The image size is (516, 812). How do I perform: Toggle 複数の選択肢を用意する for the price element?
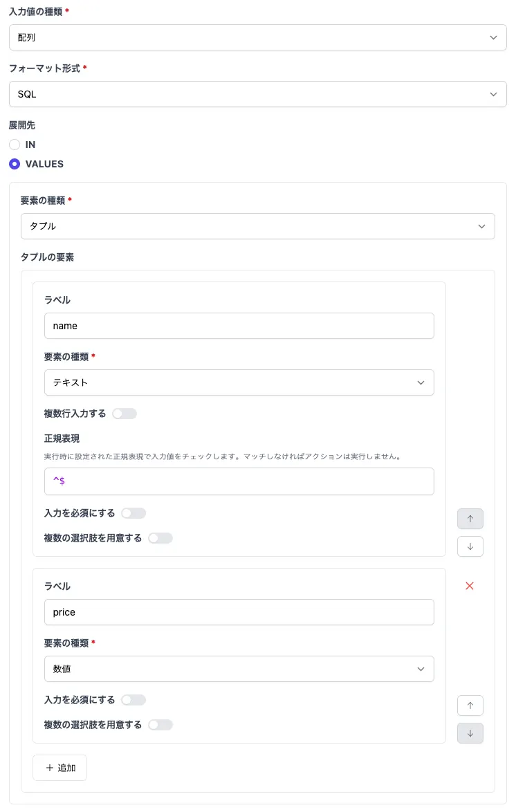pos(160,725)
